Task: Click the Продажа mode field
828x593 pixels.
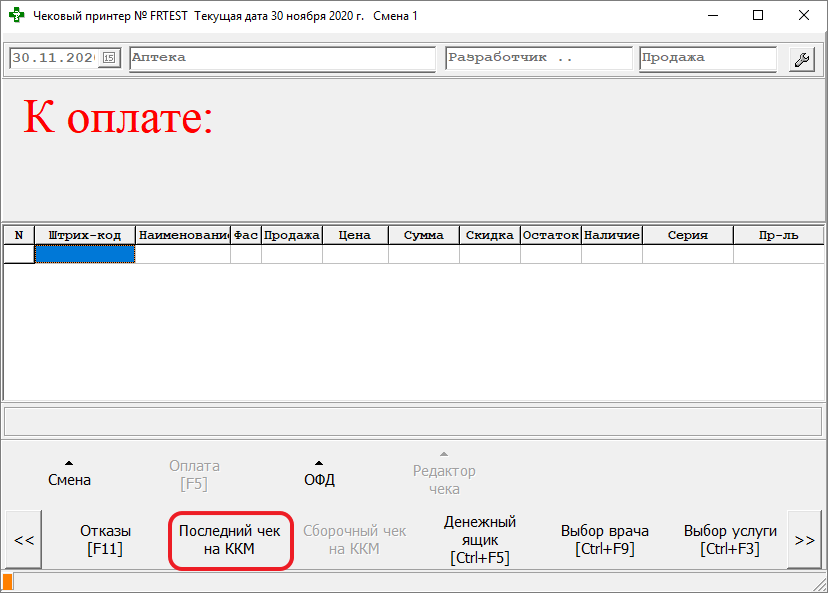Action: pos(707,58)
